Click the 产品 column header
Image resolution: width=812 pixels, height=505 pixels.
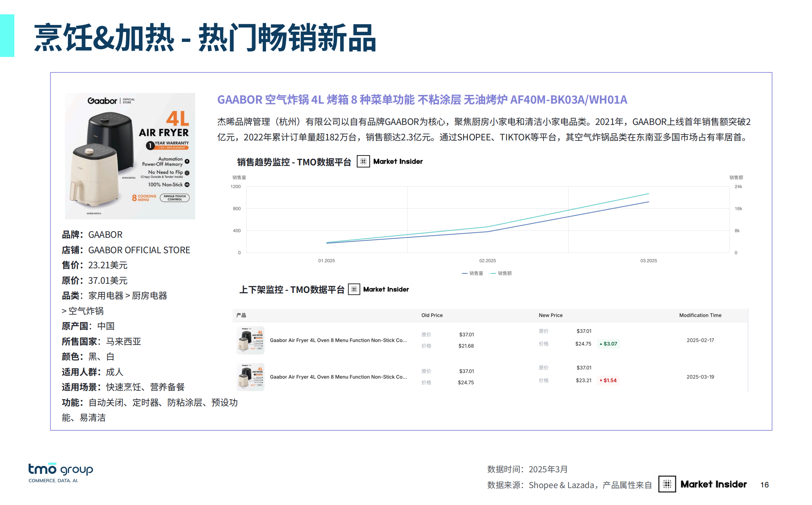[241, 315]
